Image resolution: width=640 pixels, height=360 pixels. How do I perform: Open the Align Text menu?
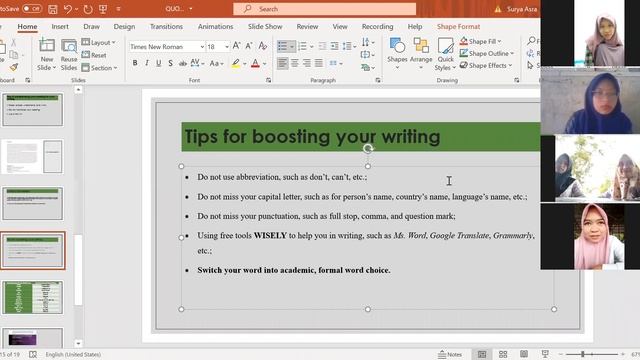point(367,54)
